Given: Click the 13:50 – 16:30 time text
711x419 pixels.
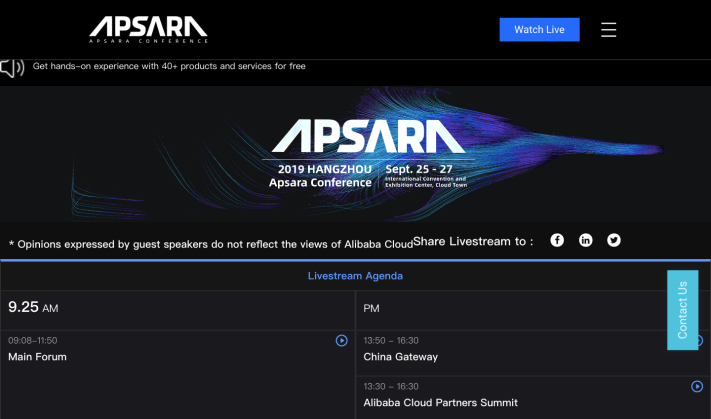Looking at the screenshot, I should coord(391,341).
